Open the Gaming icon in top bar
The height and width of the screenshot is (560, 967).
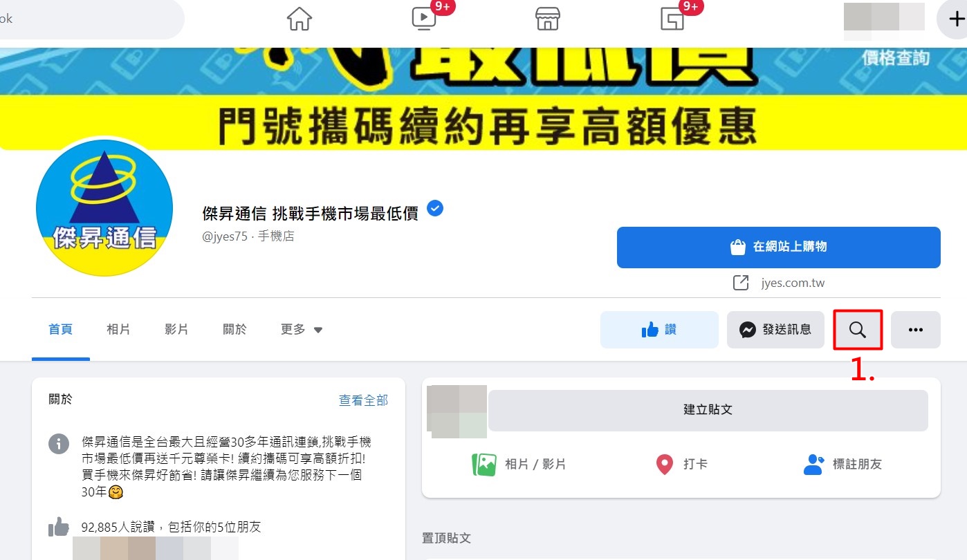point(672,19)
